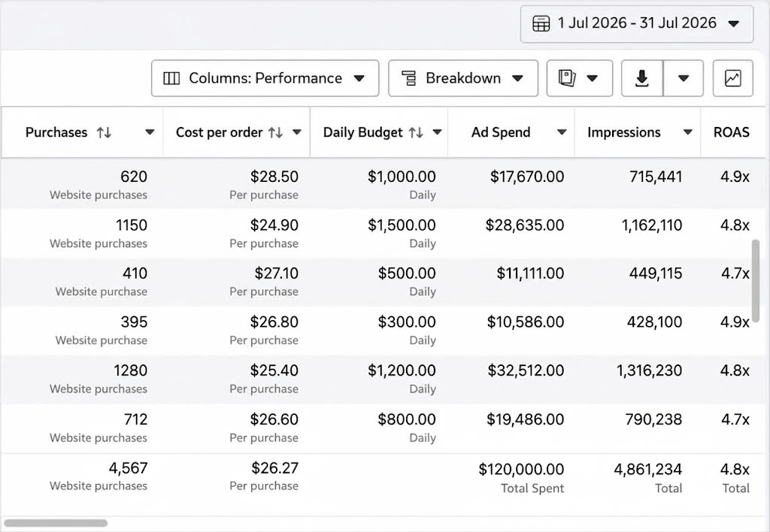This screenshot has width=770, height=532.
Task: Click the download export icon button
Action: 642,78
